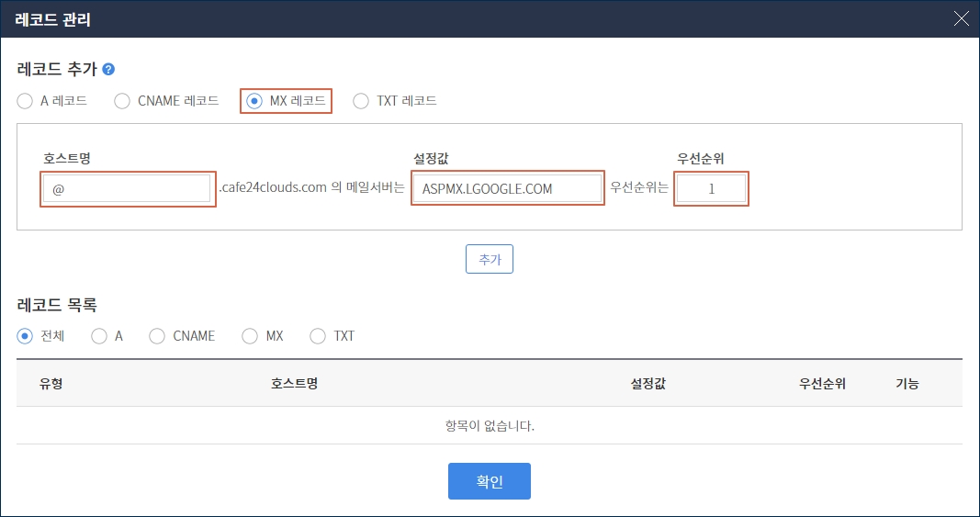This screenshot has width=980, height=517.
Task: Select the 전체 filter in 레코드 목록
Action: tap(25, 336)
